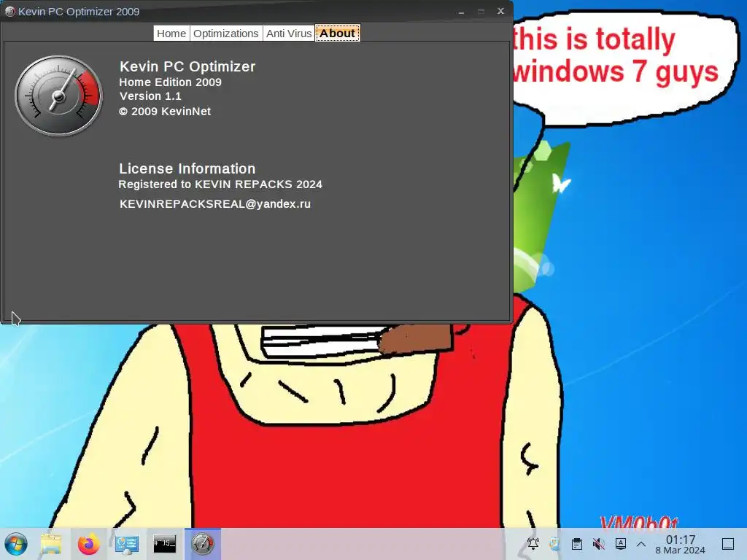This screenshot has width=747, height=560.
Task: Open the Start menu orb
Action: (16, 544)
